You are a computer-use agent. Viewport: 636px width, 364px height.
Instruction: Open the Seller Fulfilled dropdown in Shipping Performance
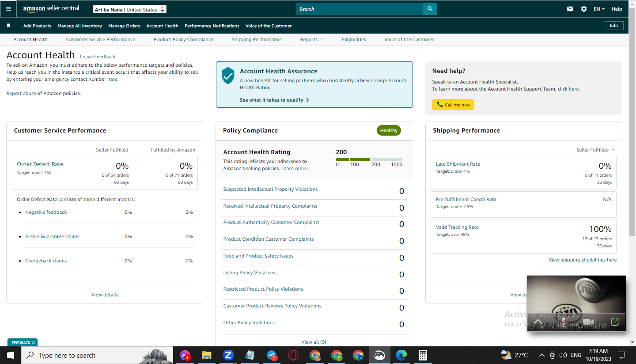click(x=595, y=150)
